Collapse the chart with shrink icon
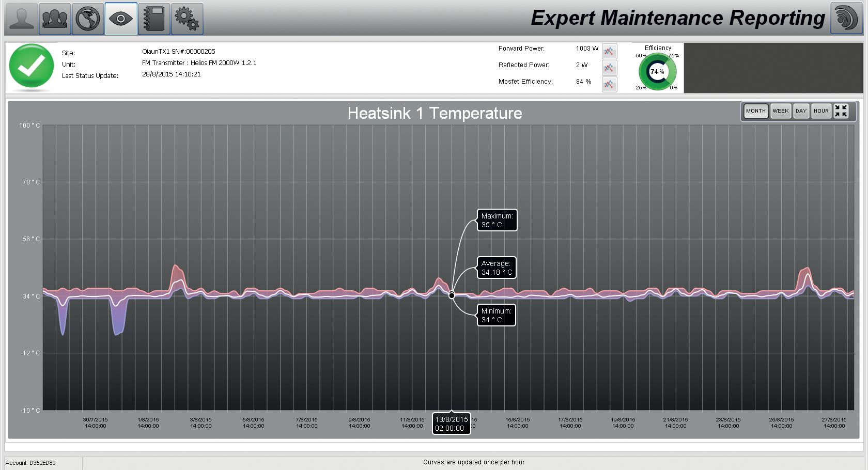 pos(841,111)
